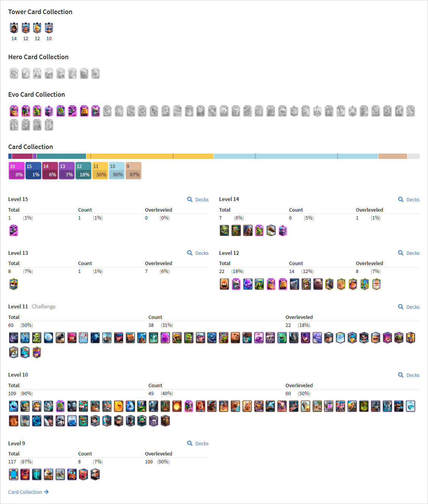Open Decks search for Level 9

pyautogui.click(x=198, y=443)
